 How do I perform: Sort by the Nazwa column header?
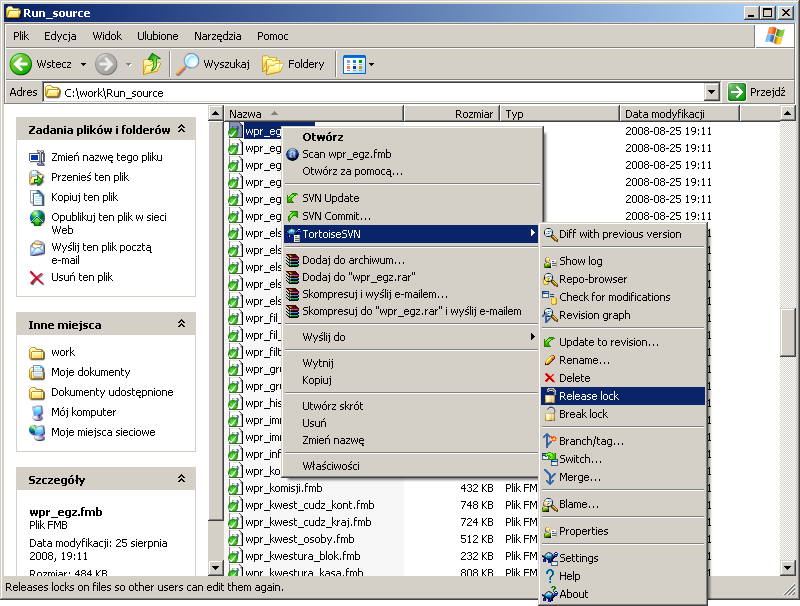point(314,114)
